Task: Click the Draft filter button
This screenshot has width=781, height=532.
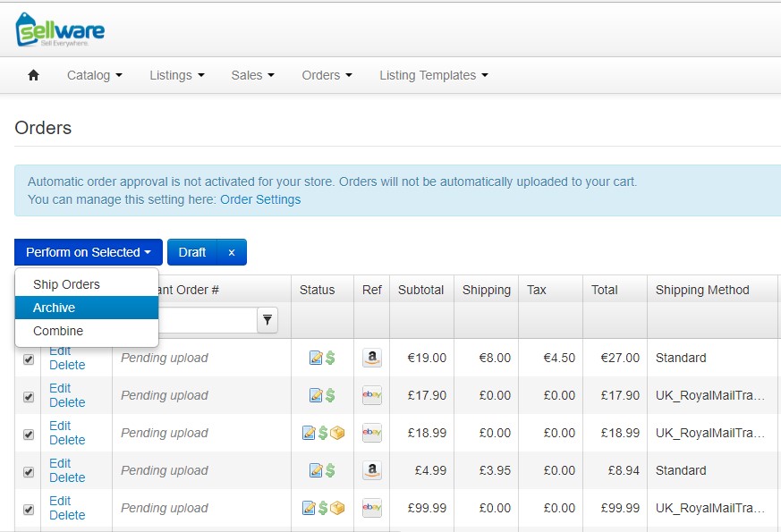Action: [192, 252]
